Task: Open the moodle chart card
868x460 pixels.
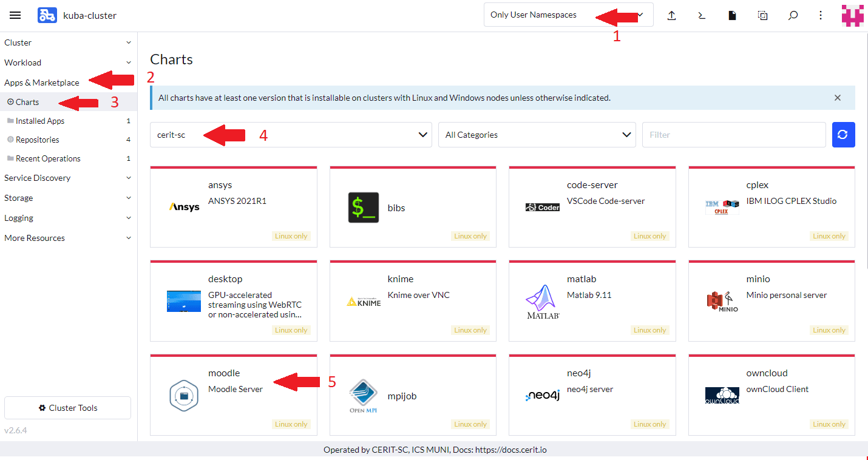Action: (x=234, y=395)
